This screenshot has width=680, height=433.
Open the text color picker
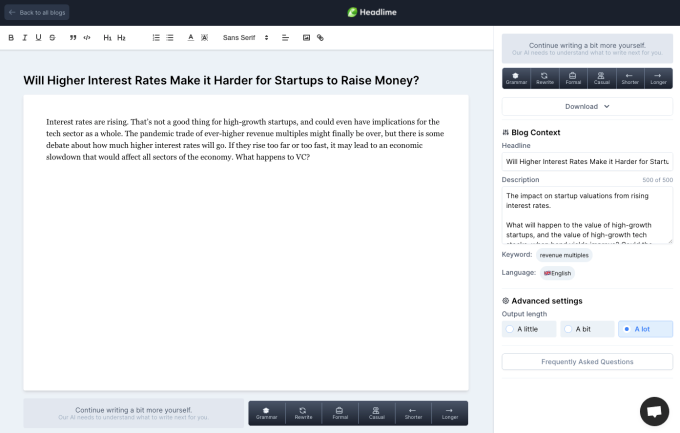(191, 37)
